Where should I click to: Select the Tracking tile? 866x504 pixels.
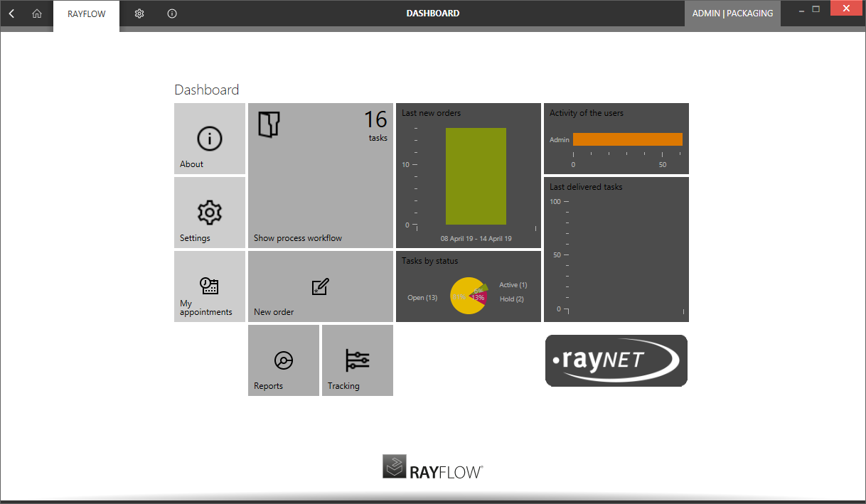tap(357, 360)
